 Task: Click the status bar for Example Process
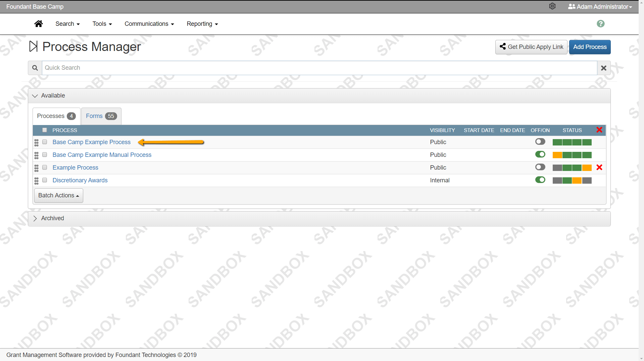pyautogui.click(x=572, y=168)
